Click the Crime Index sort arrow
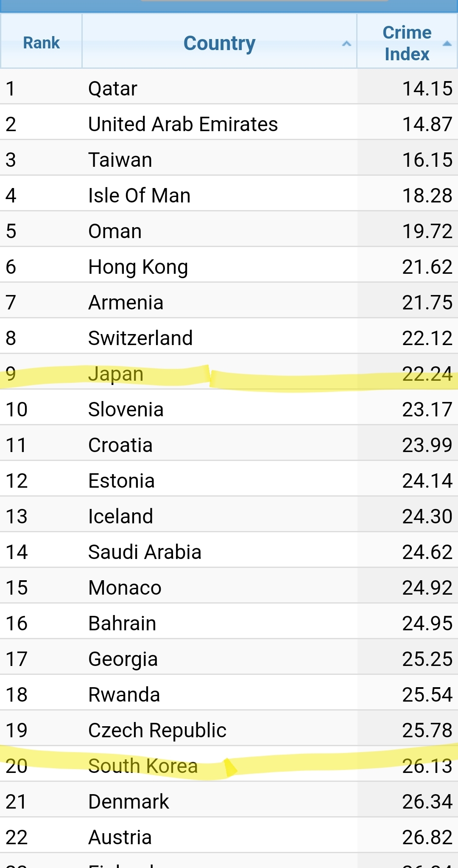Image resolution: width=458 pixels, height=868 pixels. pos(447,43)
